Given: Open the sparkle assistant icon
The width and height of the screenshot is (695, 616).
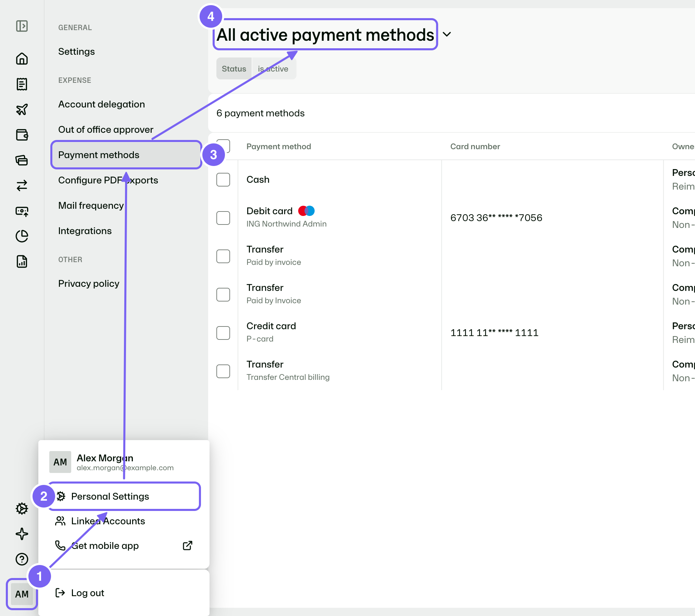Looking at the screenshot, I should (x=22, y=534).
